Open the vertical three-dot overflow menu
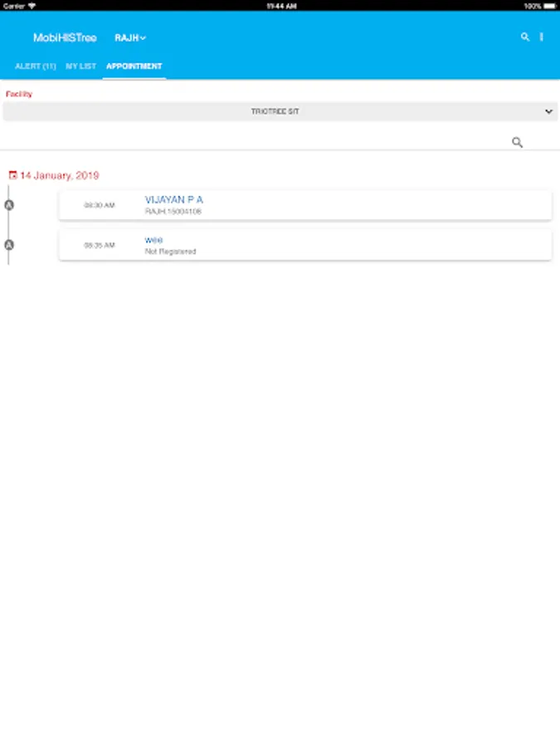Viewport: 560px width, 747px height. (542, 37)
